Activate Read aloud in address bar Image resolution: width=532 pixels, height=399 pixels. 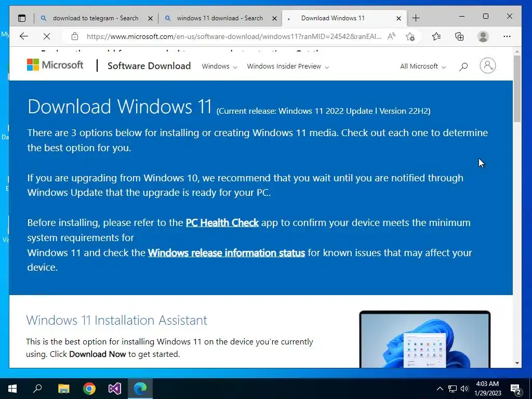(391, 36)
